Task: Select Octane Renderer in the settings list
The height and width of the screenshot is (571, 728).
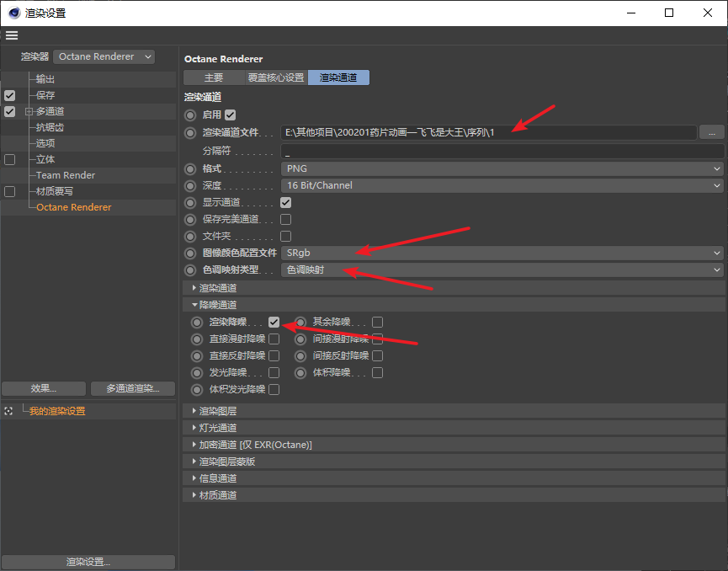Action: pos(74,207)
